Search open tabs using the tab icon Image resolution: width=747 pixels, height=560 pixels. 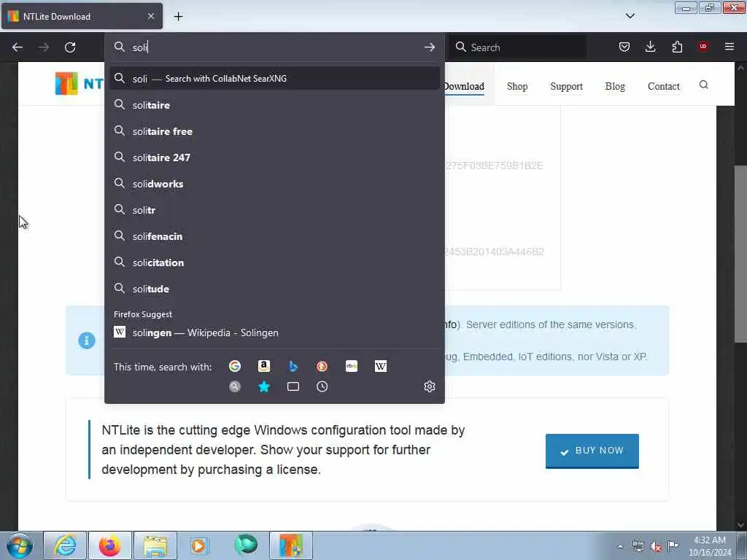293,386
